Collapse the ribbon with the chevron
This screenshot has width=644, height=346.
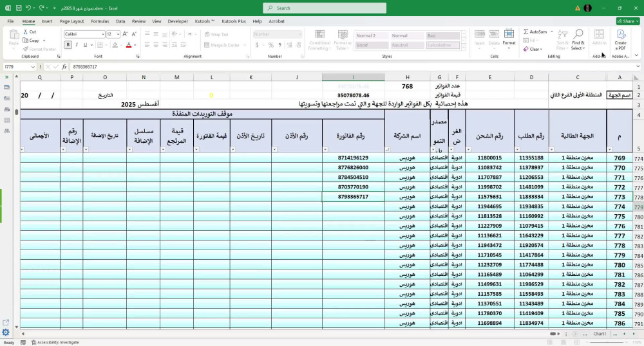coord(637,55)
